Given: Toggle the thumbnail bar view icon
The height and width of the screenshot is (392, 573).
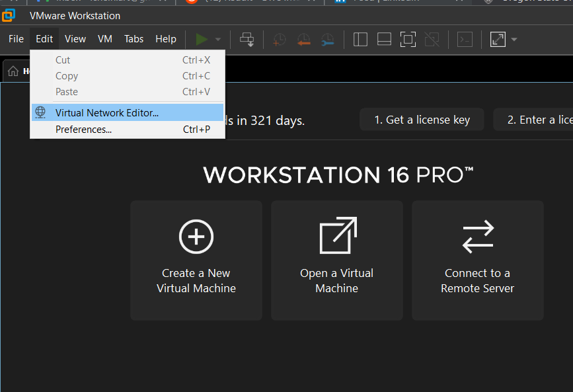Looking at the screenshot, I should tap(384, 39).
